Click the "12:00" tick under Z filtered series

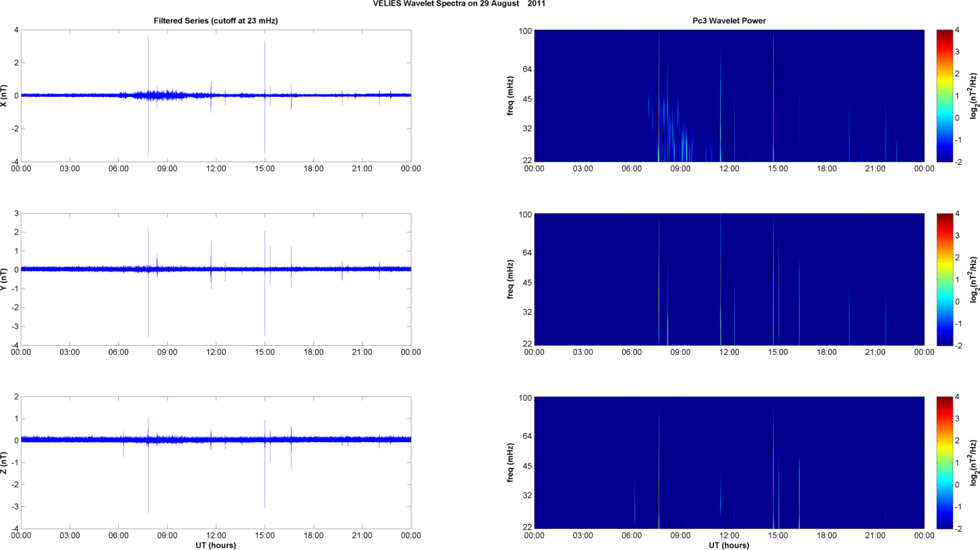click(216, 535)
